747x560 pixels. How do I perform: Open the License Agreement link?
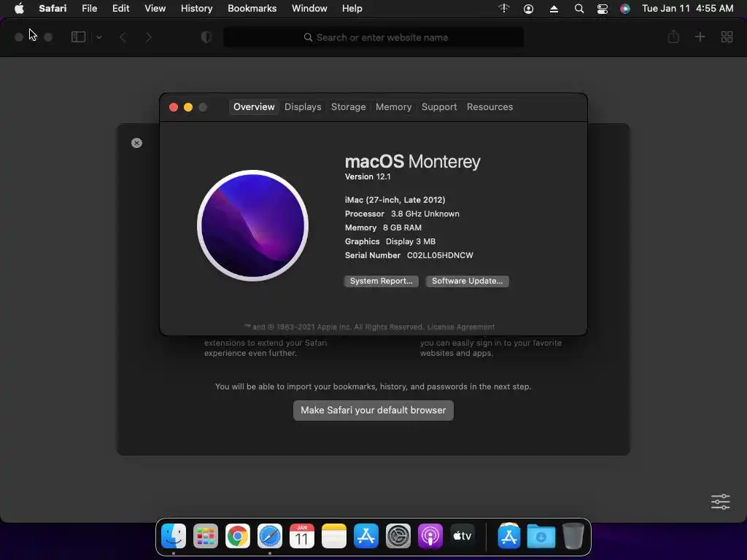pos(461,327)
